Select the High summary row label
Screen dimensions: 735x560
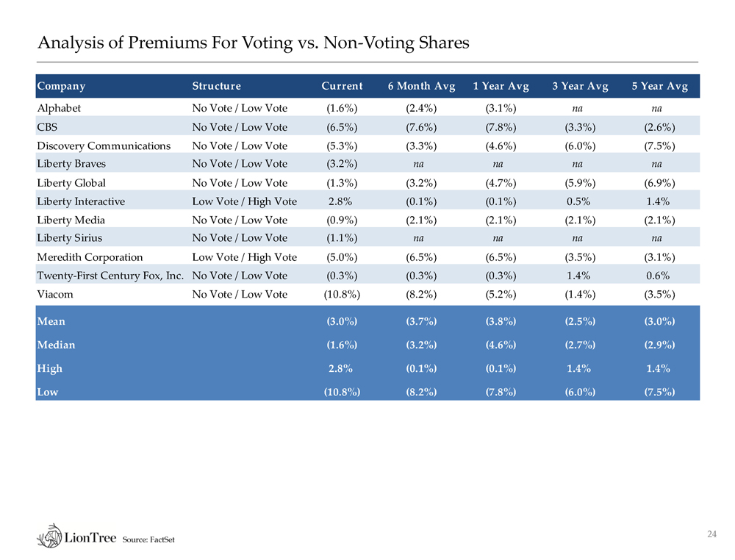click(50, 368)
